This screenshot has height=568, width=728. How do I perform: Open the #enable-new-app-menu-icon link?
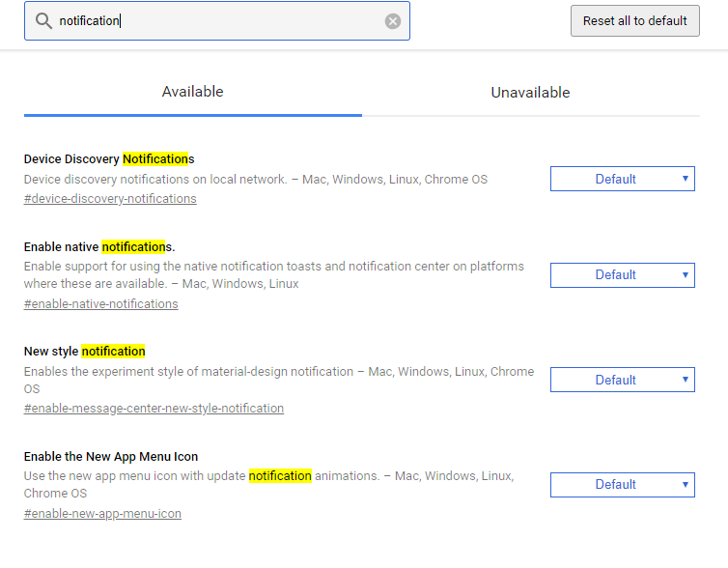coord(102,514)
